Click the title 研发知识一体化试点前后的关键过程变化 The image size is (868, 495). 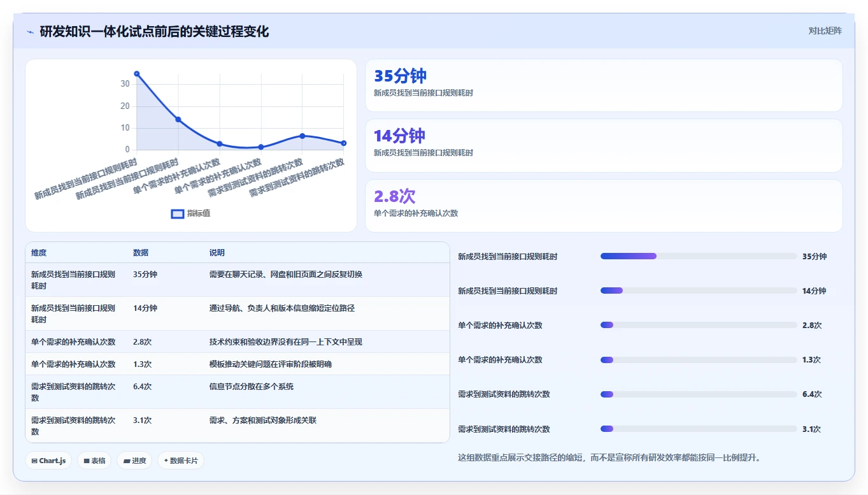tap(154, 32)
